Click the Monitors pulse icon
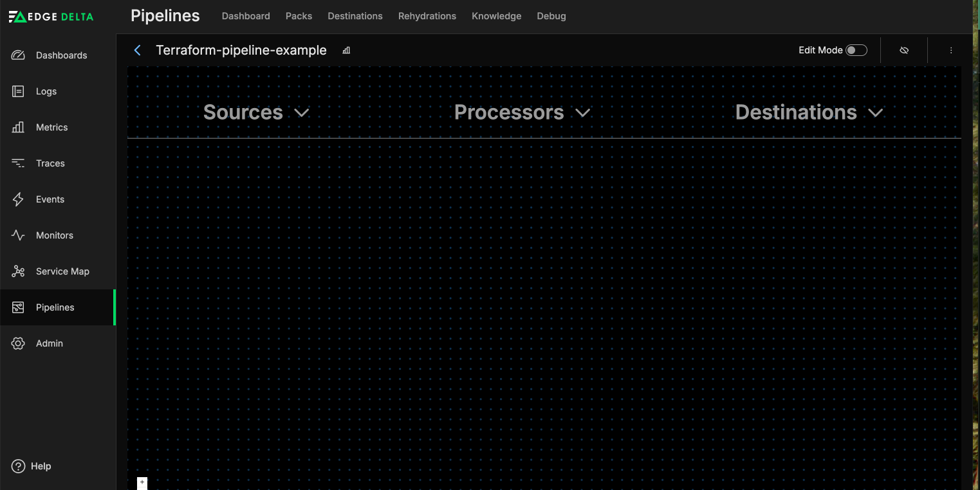980x490 pixels. pyautogui.click(x=18, y=235)
